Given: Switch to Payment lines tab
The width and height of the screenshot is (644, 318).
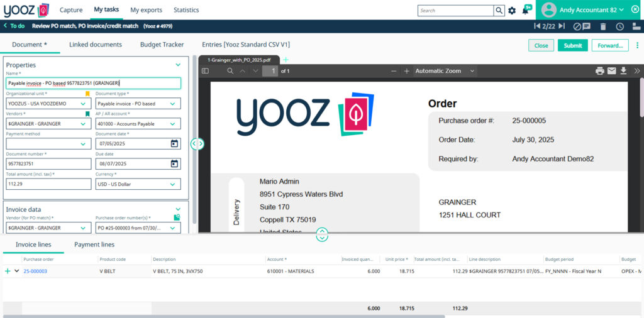Looking at the screenshot, I should pos(94,244).
